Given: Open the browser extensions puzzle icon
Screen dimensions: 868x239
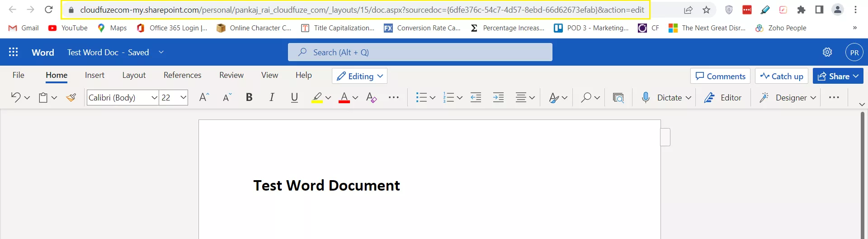Looking at the screenshot, I should (802, 10).
